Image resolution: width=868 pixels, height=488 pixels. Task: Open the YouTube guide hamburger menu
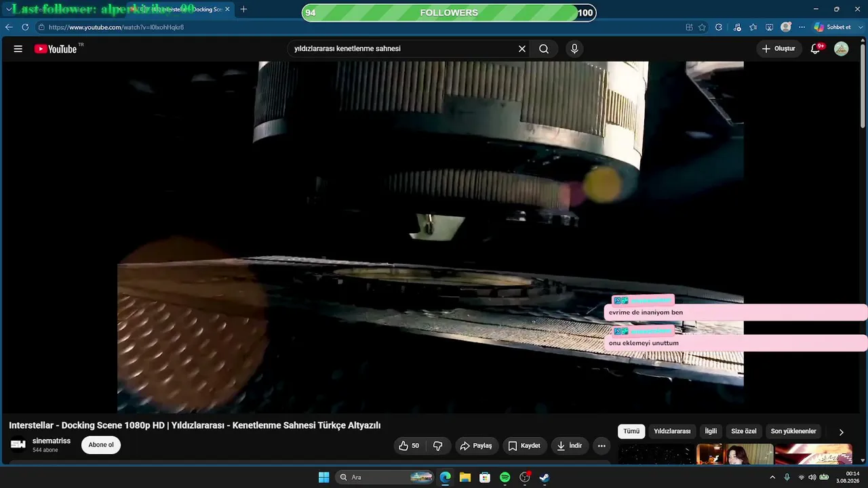point(18,49)
